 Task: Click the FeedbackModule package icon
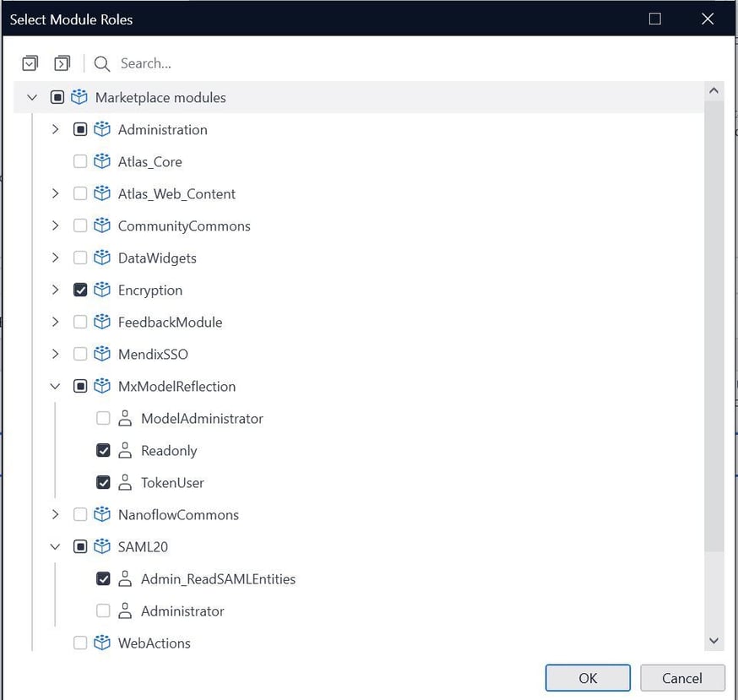pos(102,322)
